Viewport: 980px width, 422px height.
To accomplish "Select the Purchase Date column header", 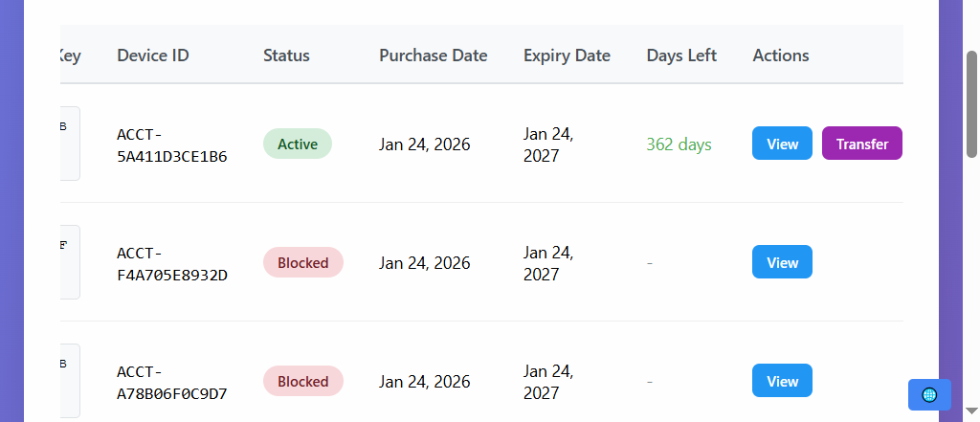I will pyautogui.click(x=433, y=56).
